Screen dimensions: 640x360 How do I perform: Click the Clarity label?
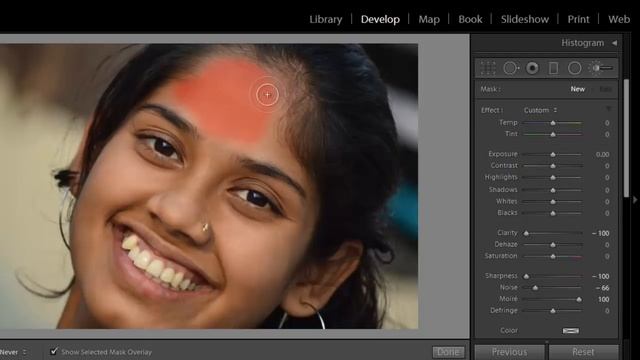point(507,233)
